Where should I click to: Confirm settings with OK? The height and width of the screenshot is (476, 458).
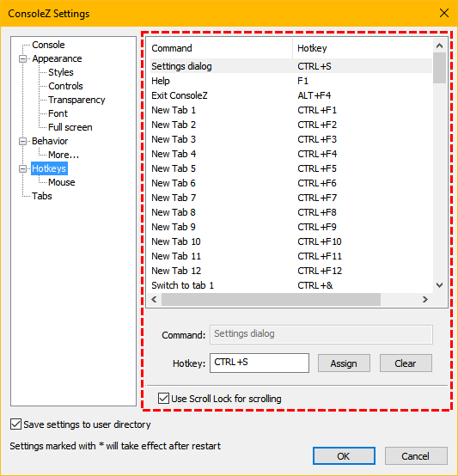coord(344,456)
